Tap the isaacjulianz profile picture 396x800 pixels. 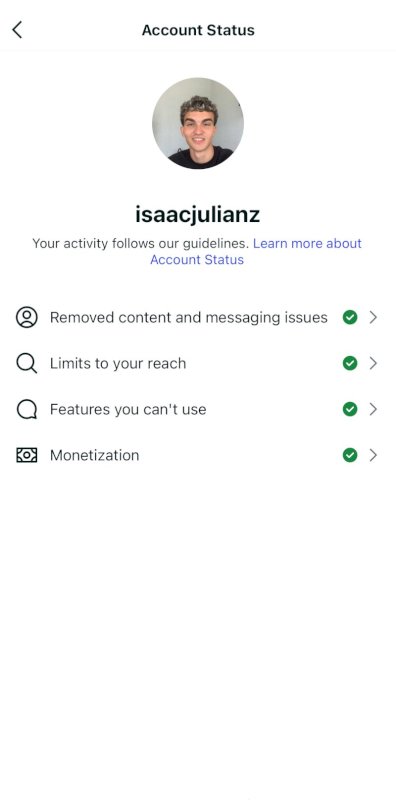[198, 123]
